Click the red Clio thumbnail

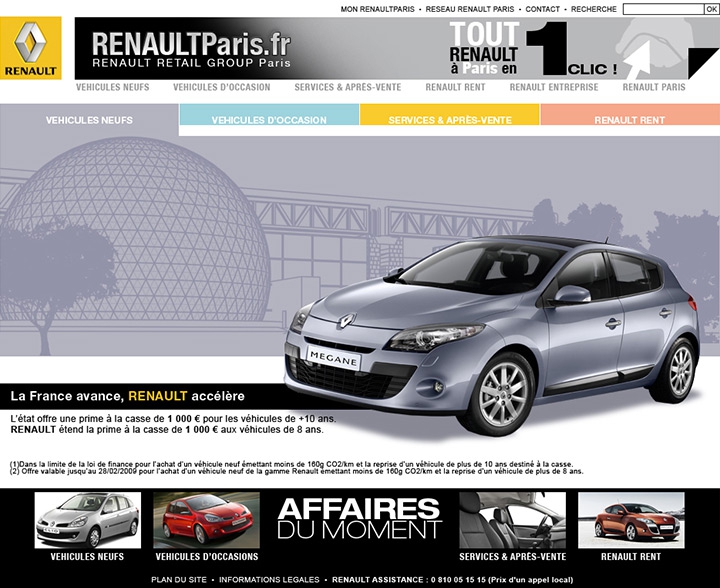click(207, 520)
